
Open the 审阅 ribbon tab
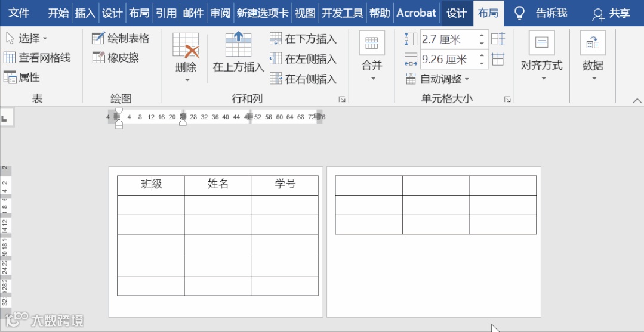pyautogui.click(x=220, y=13)
